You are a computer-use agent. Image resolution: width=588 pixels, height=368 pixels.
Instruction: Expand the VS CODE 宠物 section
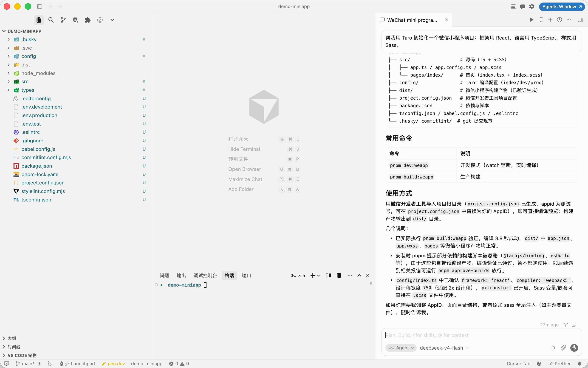(75, 355)
